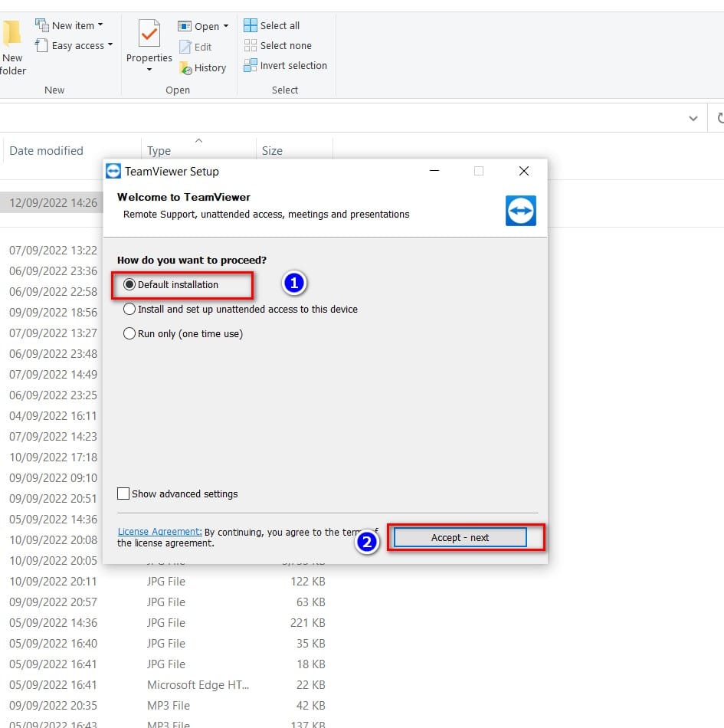Select the file dated 12/09/2022 14:26
The image size is (724, 728).
click(54, 203)
